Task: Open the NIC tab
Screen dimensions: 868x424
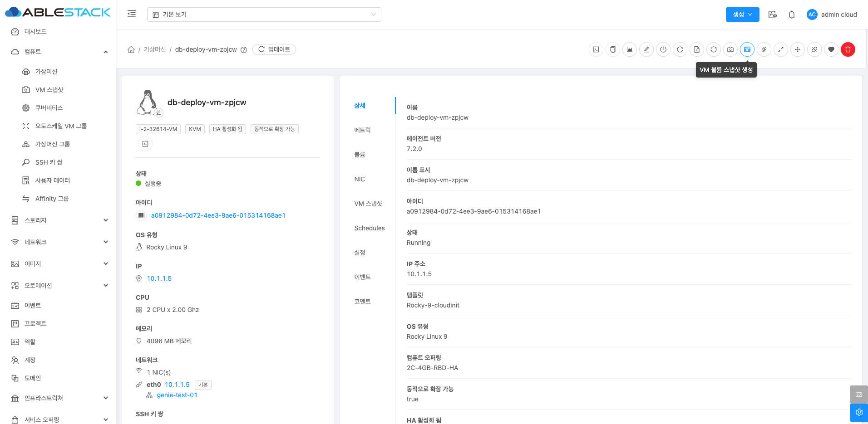Action: [360, 179]
